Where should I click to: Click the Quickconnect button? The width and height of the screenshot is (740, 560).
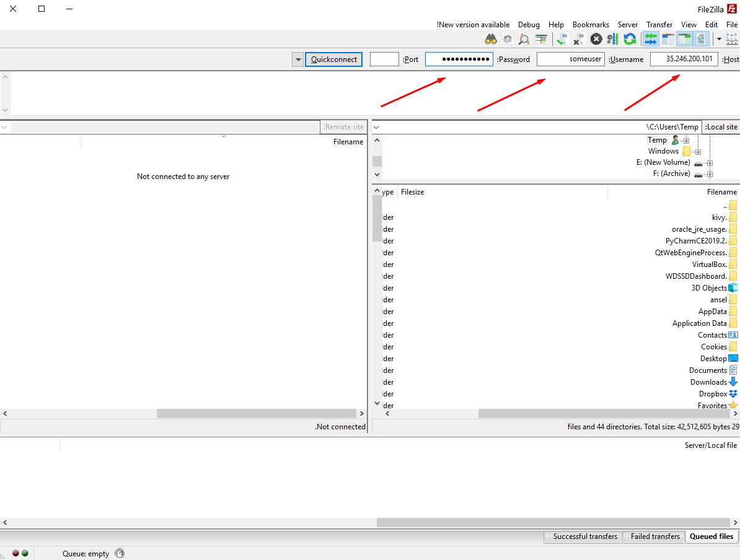pos(333,59)
